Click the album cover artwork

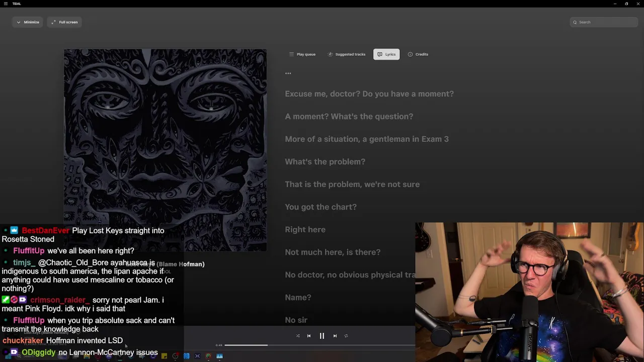pos(165,150)
